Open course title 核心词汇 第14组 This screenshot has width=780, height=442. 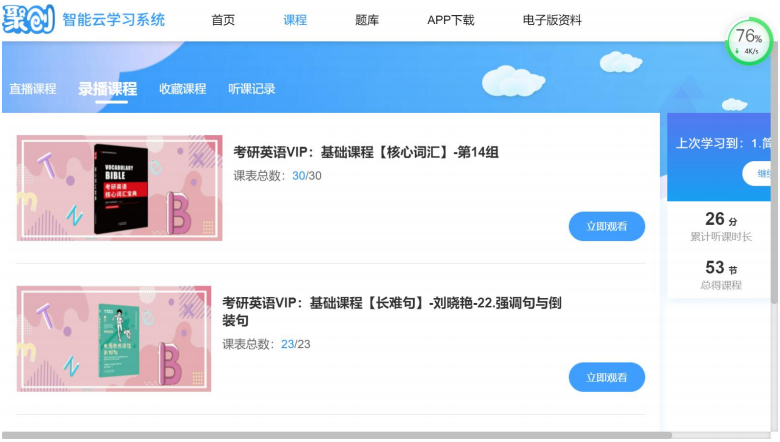pos(366,152)
